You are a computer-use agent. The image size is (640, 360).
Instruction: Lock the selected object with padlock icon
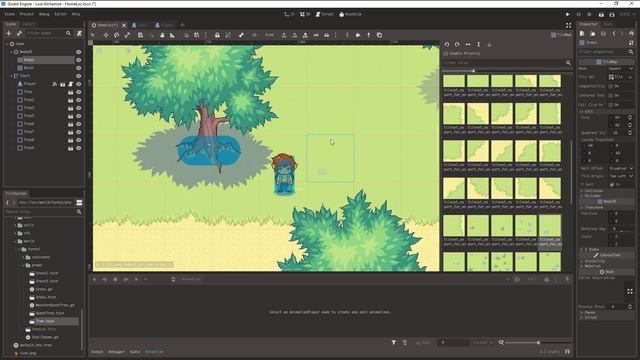coord(217,35)
